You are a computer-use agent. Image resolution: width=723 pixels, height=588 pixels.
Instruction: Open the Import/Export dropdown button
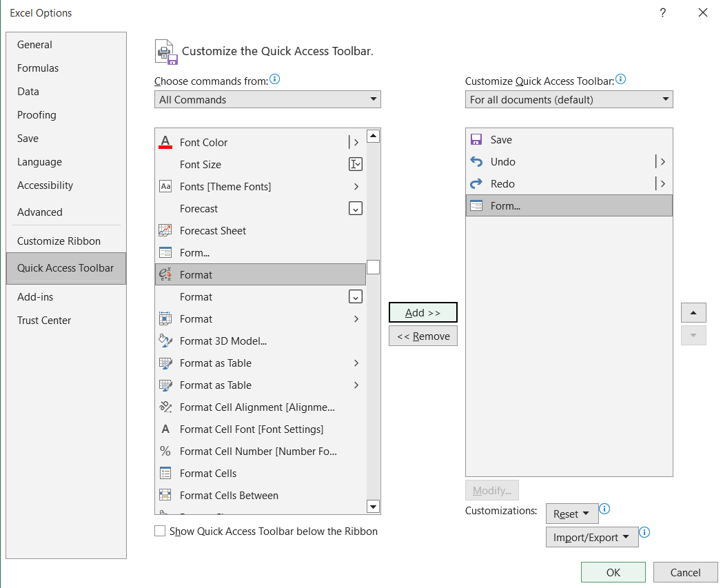(x=592, y=537)
